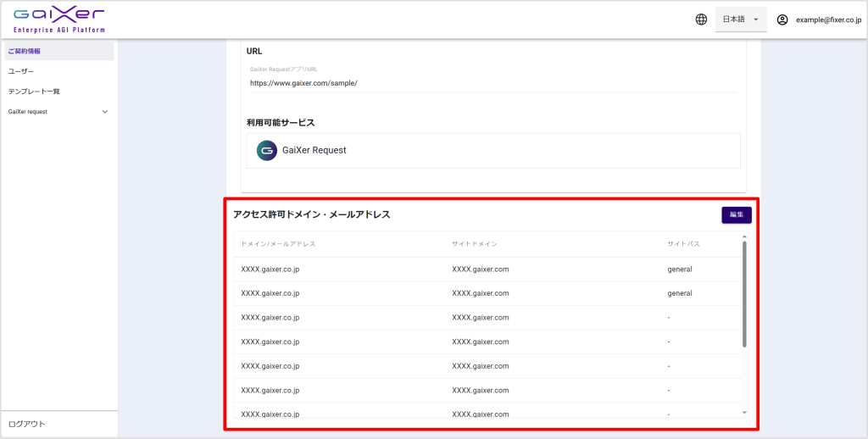This screenshot has width=868, height=439.
Task: Click ログアウト at the sidebar bottom
Action: 27,424
